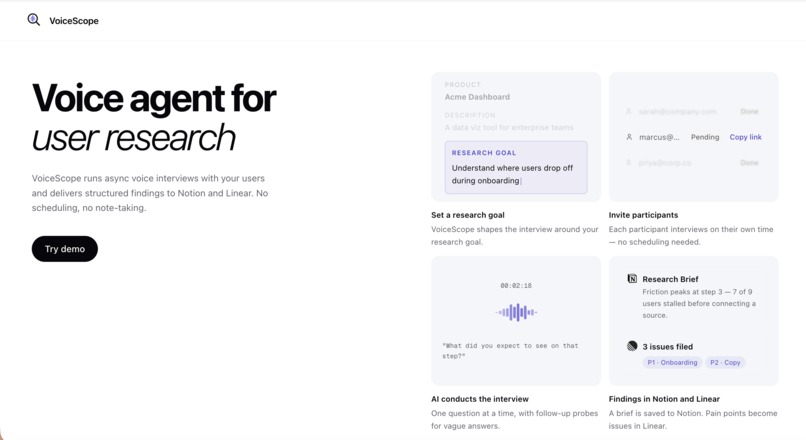Click the Notion icon next to Research Brief

click(x=632, y=279)
